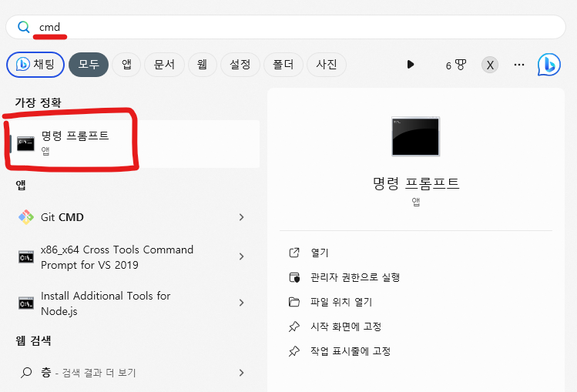
Task: Choose 관리자 권한으로 실행
Action: (x=355, y=277)
